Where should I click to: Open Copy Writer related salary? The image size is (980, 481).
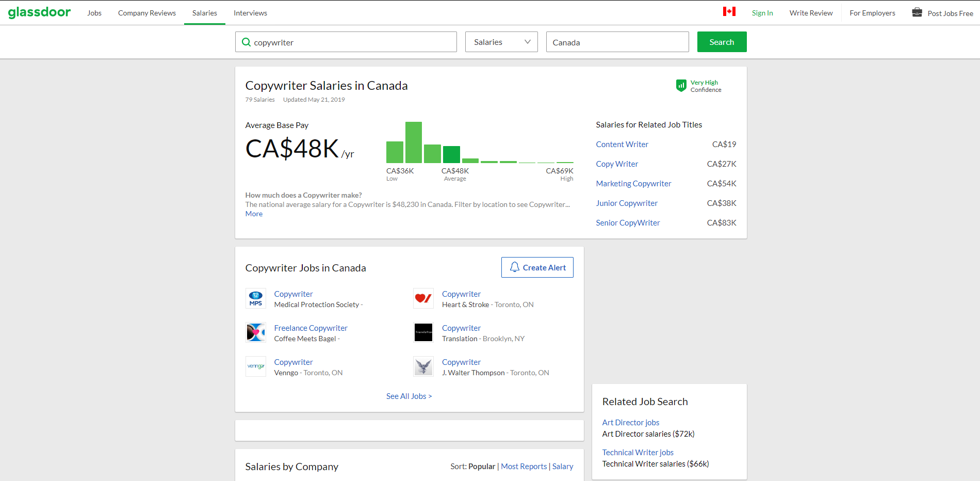(x=617, y=164)
